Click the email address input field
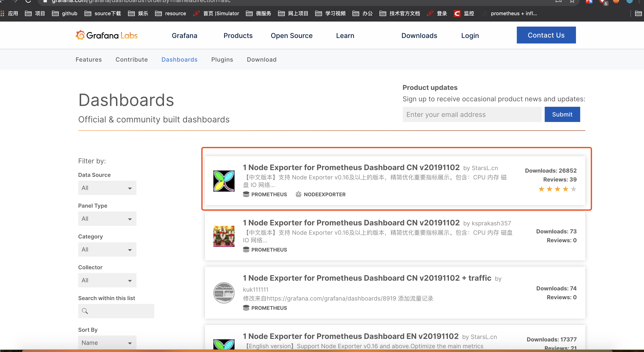The width and height of the screenshot is (644, 352). pos(472,114)
